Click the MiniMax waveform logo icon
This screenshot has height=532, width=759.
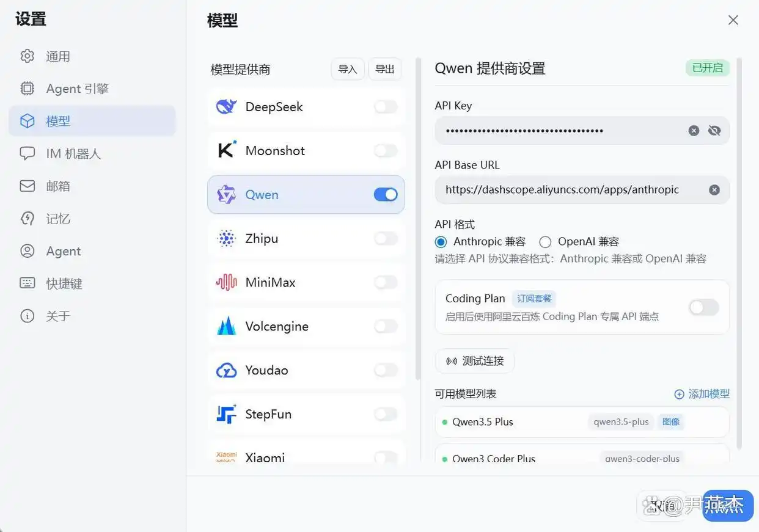click(226, 282)
